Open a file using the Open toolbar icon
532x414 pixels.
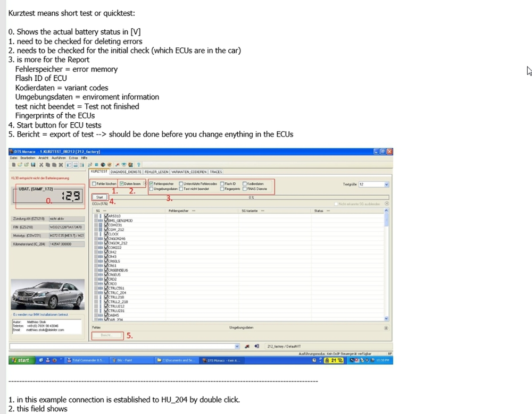[20, 165]
